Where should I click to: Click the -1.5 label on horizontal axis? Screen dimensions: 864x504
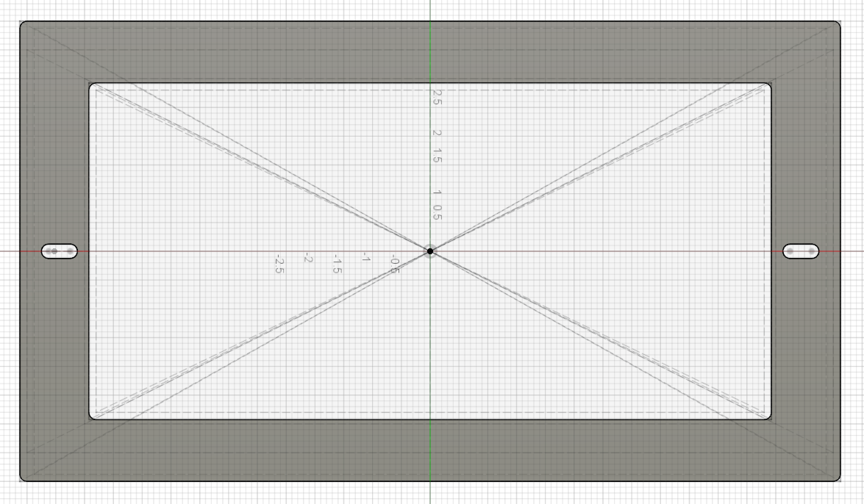tap(336, 265)
